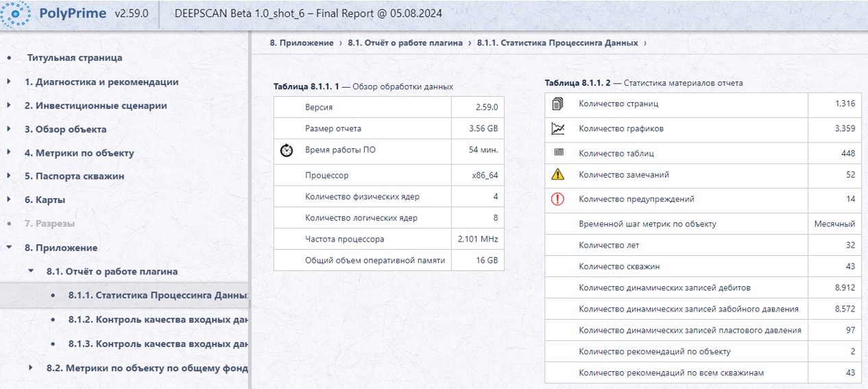
Task: Open 6. Карты in the navigation tree
Action: [x=45, y=200]
